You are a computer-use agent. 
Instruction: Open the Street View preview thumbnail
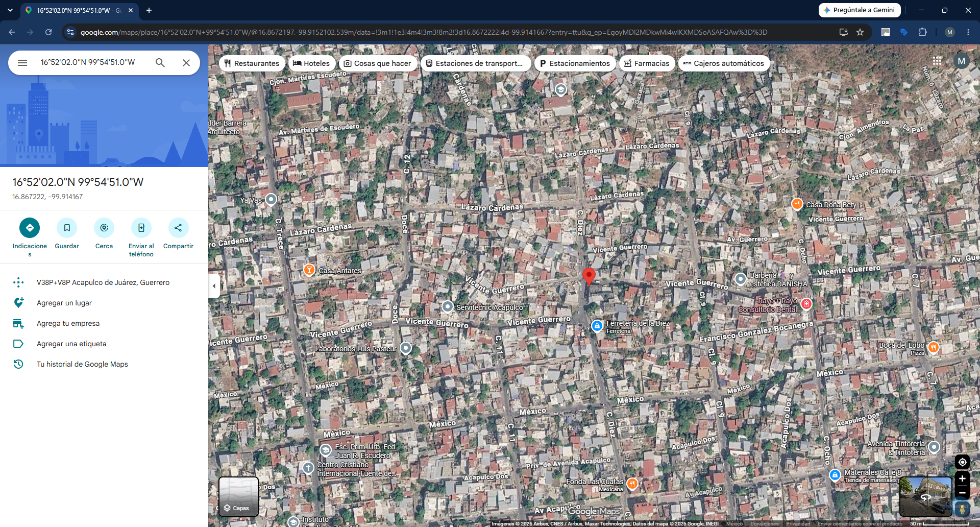point(925,497)
